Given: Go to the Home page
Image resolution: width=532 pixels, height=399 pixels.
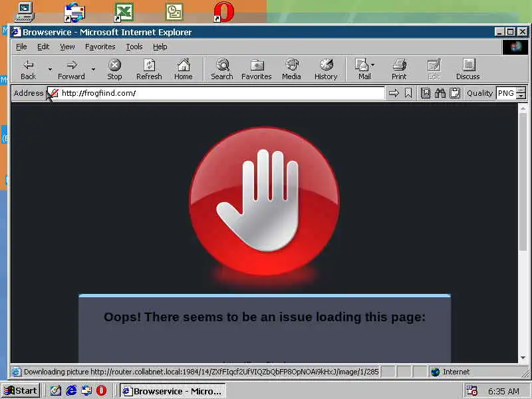Looking at the screenshot, I should click(184, 70).
